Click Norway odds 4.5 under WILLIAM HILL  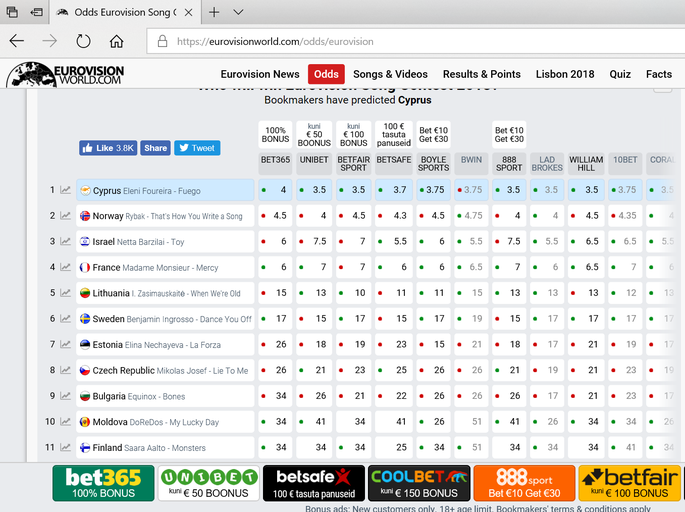[x=586, y=216]
